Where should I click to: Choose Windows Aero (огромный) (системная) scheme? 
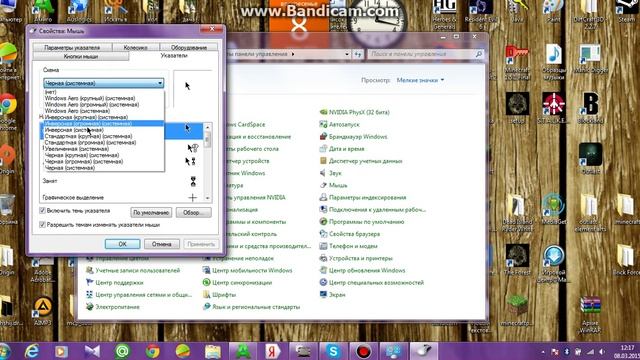pyautogui.click(x=104, y=104)
